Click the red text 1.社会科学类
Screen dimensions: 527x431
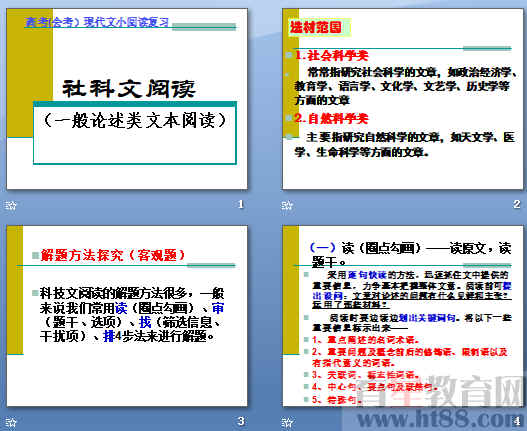[331, 55]
